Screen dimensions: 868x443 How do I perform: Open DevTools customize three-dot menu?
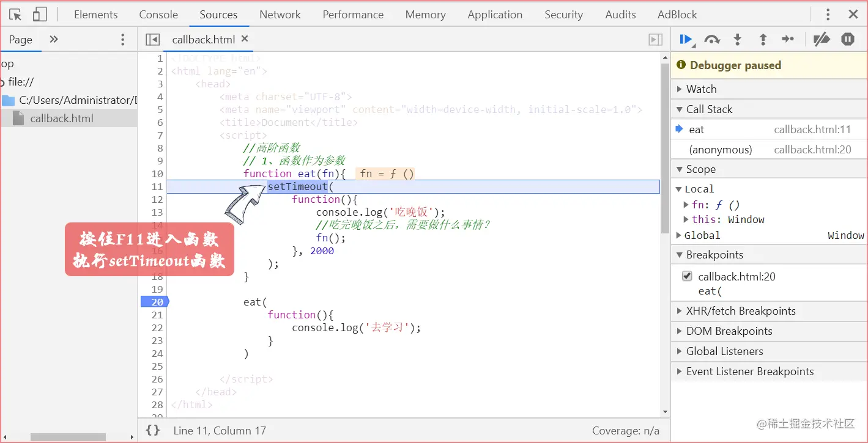pyautogui.click(x=828, y=15)
